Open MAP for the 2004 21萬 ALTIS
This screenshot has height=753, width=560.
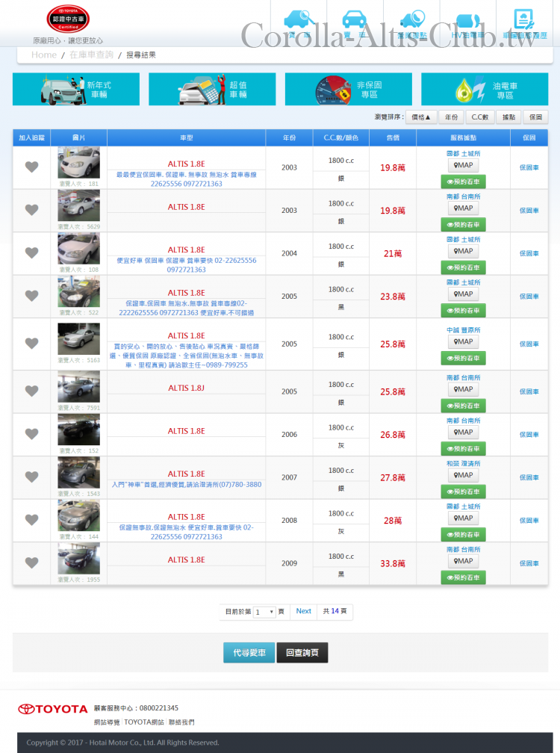point(463,251)
